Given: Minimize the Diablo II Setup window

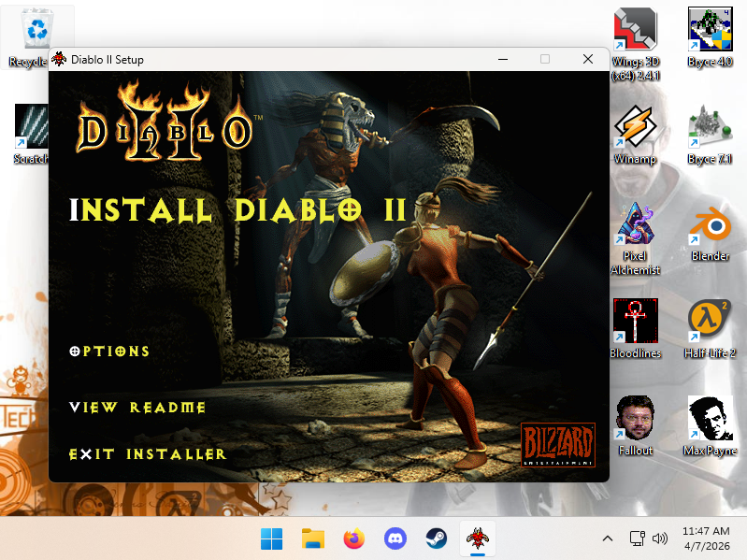Looking at the screenshot, I should (503, 59).
